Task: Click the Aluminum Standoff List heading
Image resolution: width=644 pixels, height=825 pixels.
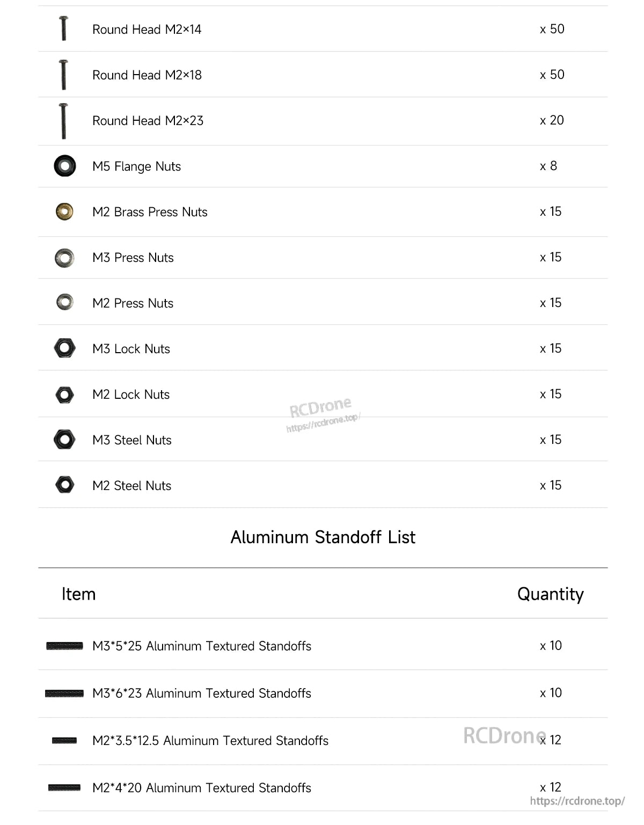Action: [323, 537]
